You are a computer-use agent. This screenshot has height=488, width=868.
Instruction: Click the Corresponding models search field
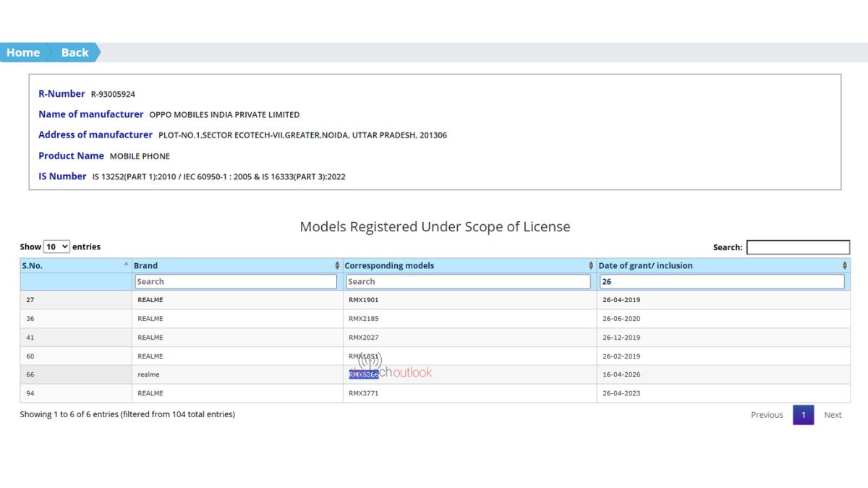[468, 281]
